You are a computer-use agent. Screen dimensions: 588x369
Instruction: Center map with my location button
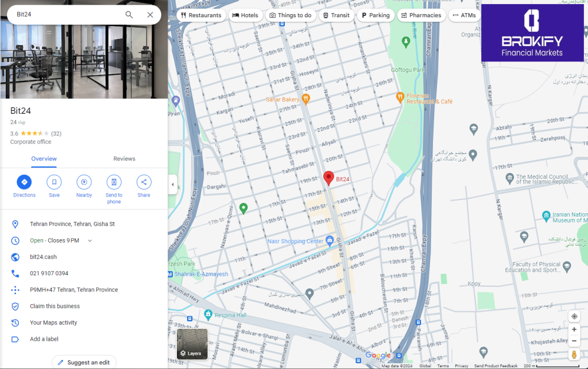[574, 317]
